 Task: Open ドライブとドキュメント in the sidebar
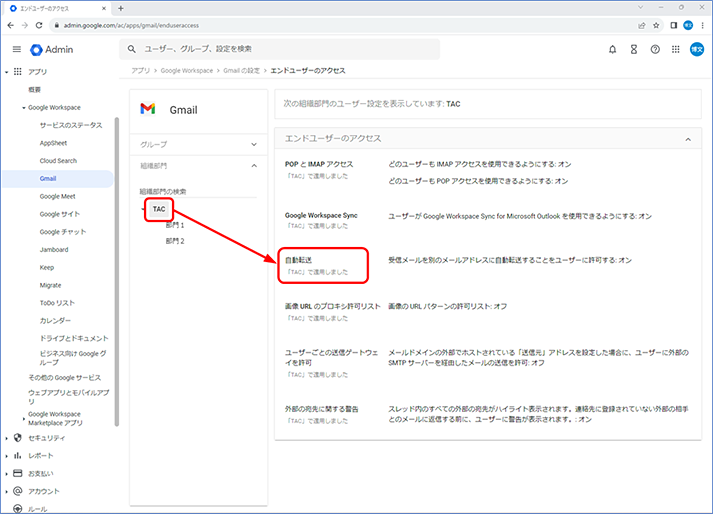point(74,338)
